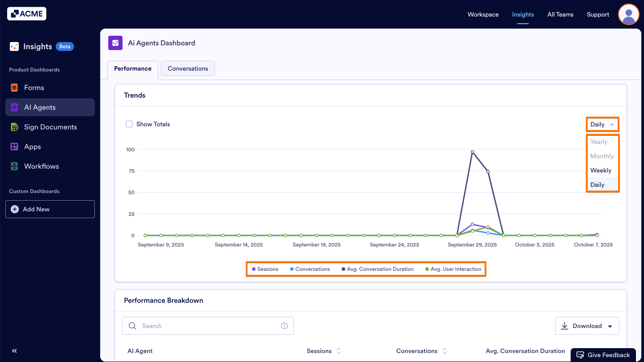The image size is (644, 362).
Task: Toggle the Avg. User Interaction legend item
Action: coord(453,269)
